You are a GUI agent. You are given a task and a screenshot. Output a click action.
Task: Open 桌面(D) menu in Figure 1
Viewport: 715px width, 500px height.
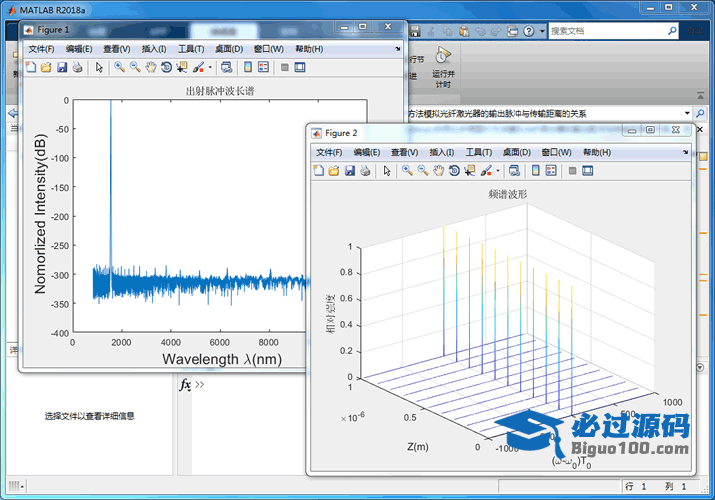point(229,49)
